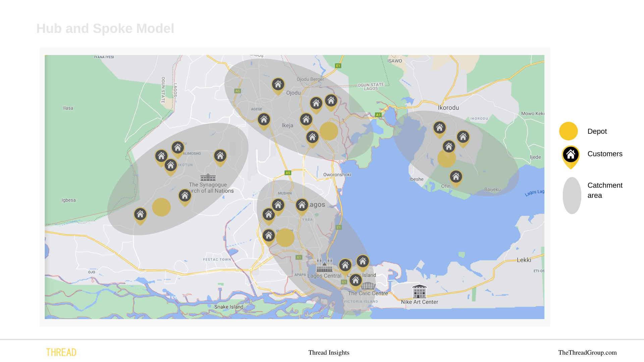This screenshot has width=644, height=362.
Task: Click the TheThreadGroup.com footer link
Action: (587, 353)
